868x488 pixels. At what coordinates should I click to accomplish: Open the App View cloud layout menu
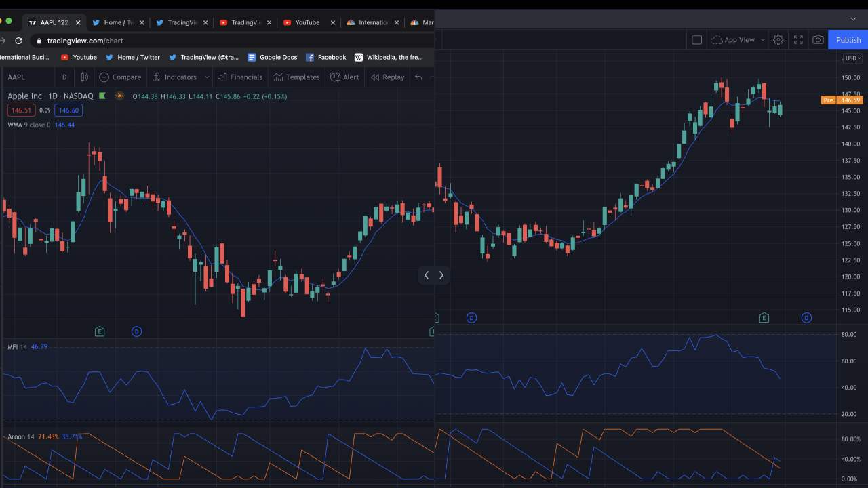coord(738,40)
